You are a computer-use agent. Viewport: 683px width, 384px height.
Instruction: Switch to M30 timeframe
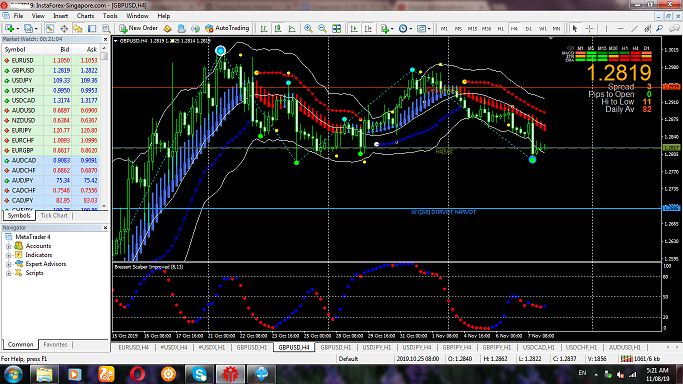[487, 29]
